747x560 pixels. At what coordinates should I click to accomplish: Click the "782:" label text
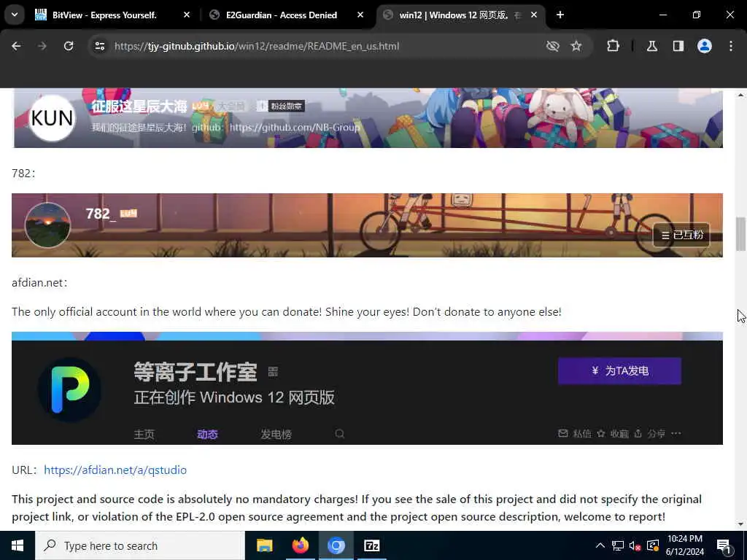[x=23, y=174]
